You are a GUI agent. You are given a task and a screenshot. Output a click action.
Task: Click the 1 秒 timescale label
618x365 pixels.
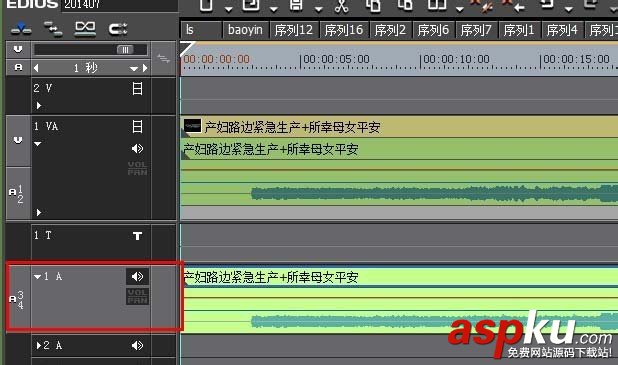click(86, 68)
